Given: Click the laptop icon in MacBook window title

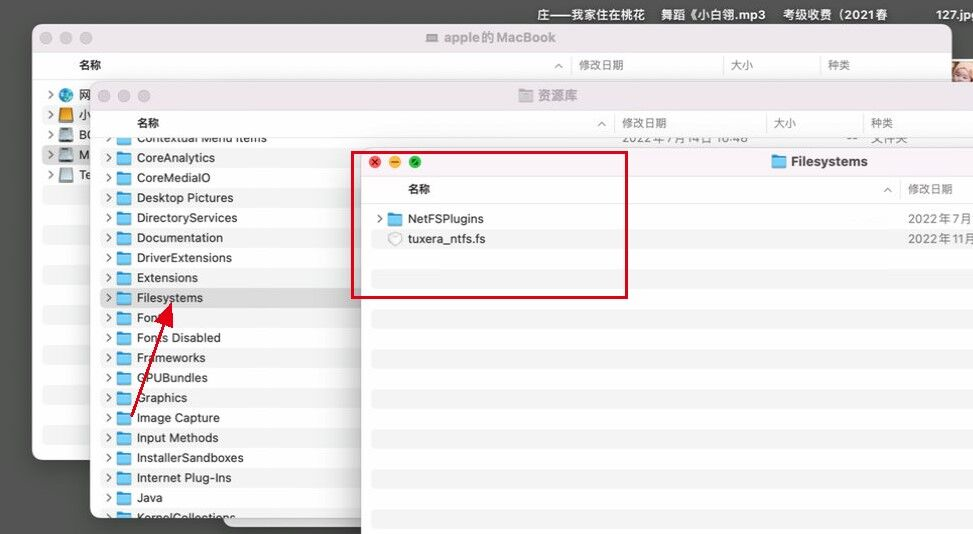Looking at the screenshot, I should [x=432, y=38].
